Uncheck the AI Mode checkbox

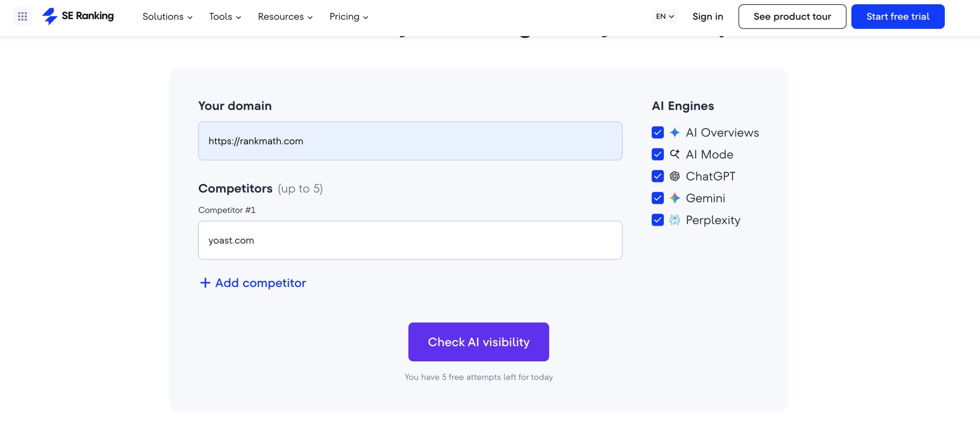(658, 154)
